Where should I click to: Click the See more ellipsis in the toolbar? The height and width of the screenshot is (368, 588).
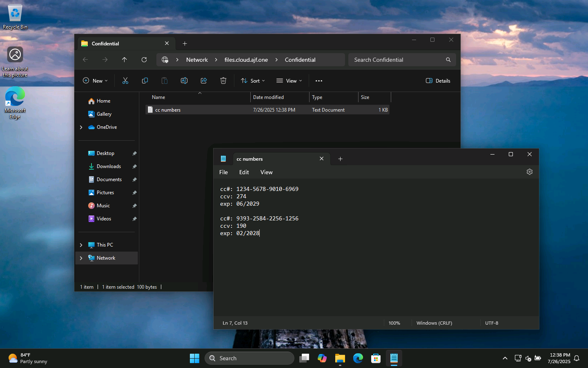coord(319,81)
